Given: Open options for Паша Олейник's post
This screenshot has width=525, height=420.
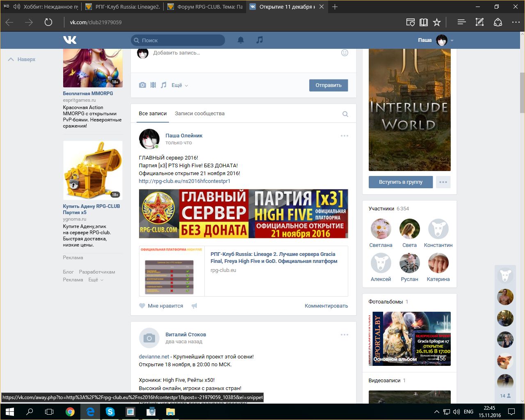Looking at the screenshot, I should pyautogui.click(x=345, y=135).
